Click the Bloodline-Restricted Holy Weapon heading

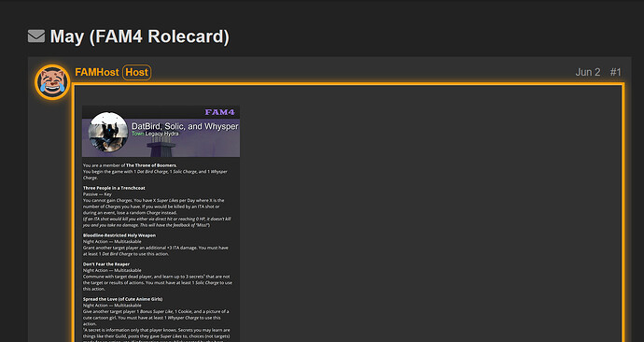tap(119, 235)
